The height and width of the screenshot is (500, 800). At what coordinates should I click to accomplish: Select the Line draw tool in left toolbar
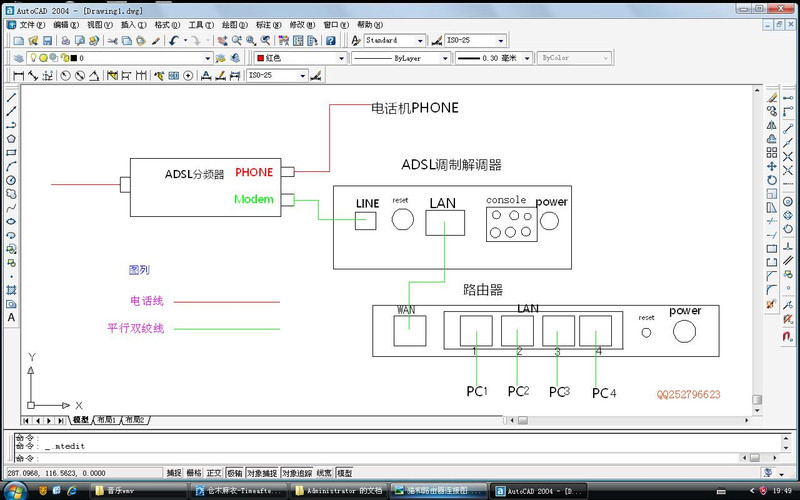click(x=11, y=97)
